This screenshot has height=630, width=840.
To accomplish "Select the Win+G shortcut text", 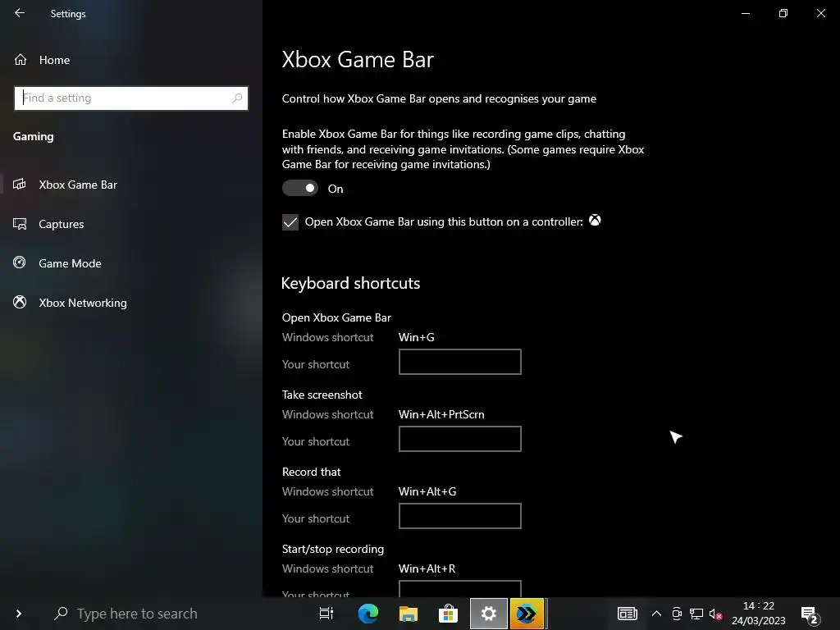I will [416, 337].
